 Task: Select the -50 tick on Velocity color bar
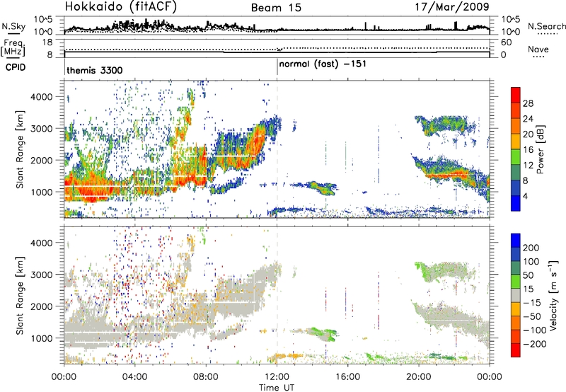532,316
